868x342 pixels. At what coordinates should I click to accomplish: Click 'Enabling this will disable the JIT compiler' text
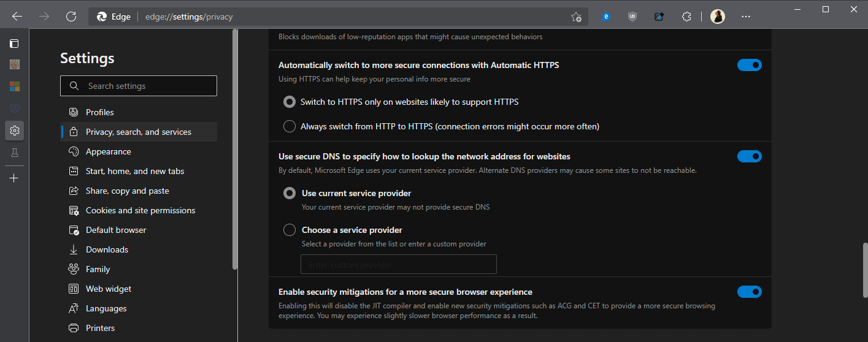497,311
